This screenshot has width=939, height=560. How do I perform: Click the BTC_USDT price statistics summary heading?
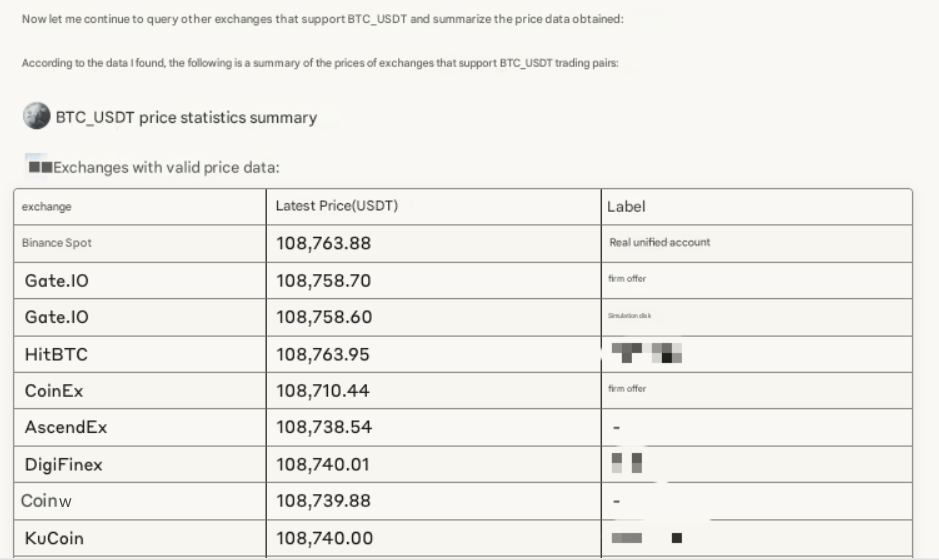[186, 118]
